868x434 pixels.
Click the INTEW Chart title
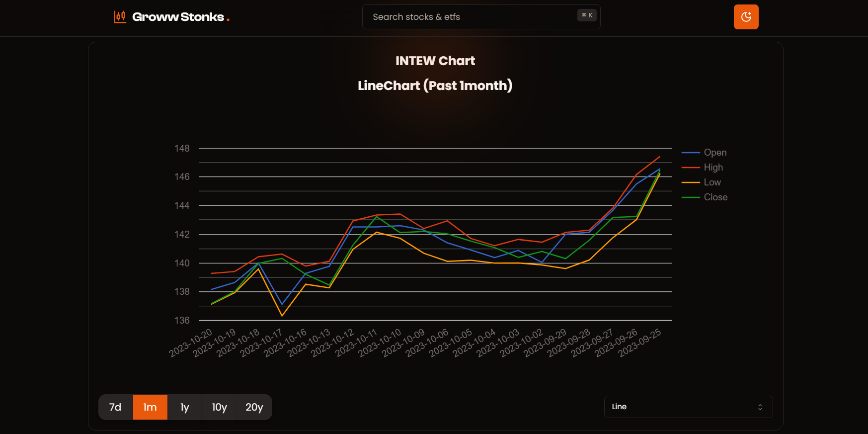[435, 61]
